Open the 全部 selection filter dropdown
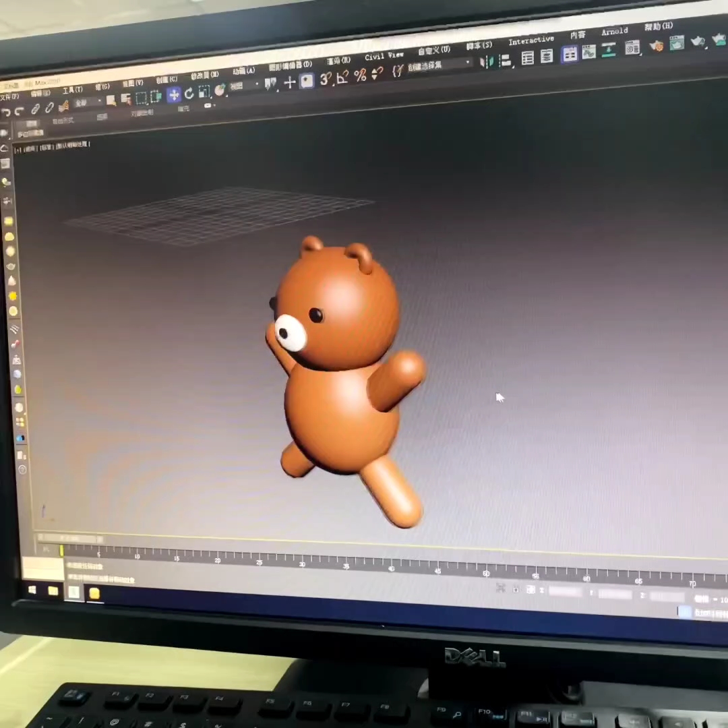728x728 pixels. pos(87,102)
